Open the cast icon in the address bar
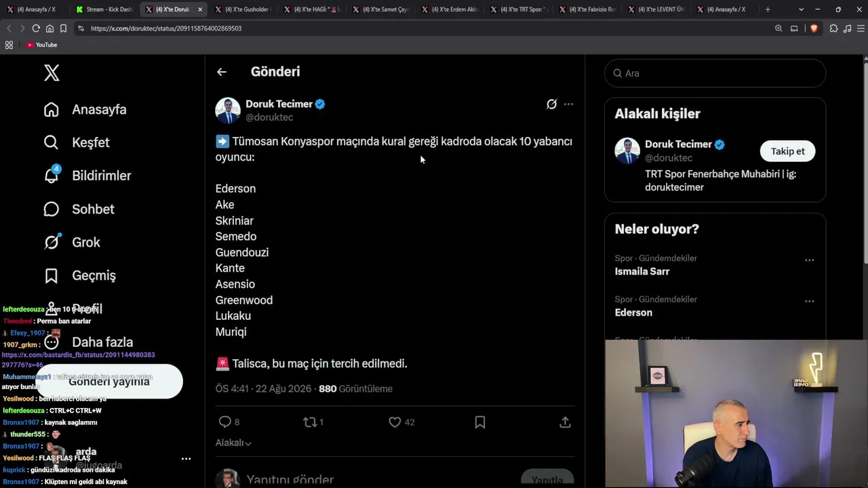This screenshot has width=868, height=488. point(794,28)
